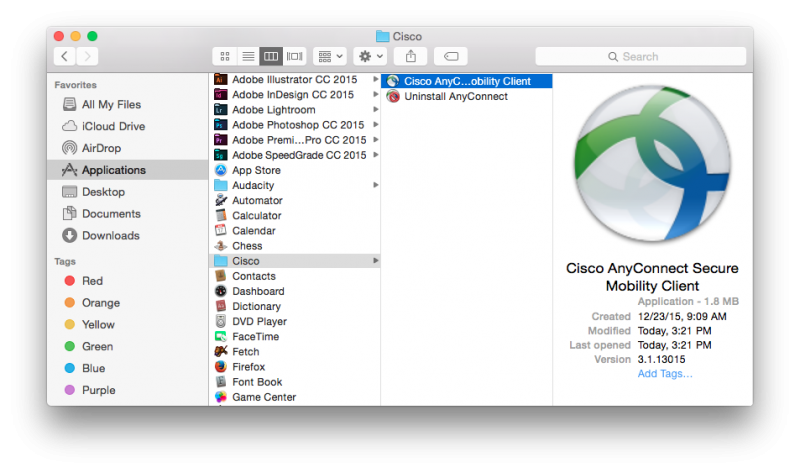
Task: Expand Adobe Lightroom folder arrow
Action: click(x=376, y=110)
